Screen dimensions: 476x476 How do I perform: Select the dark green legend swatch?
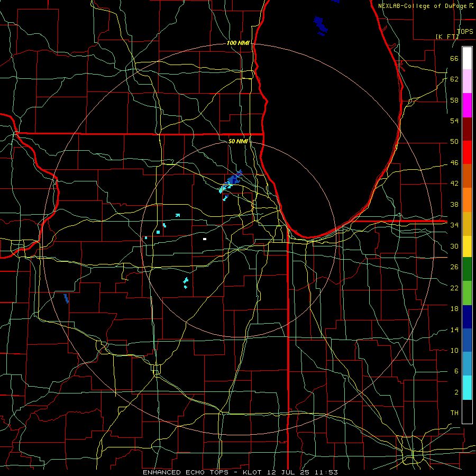tap(467, 270)
